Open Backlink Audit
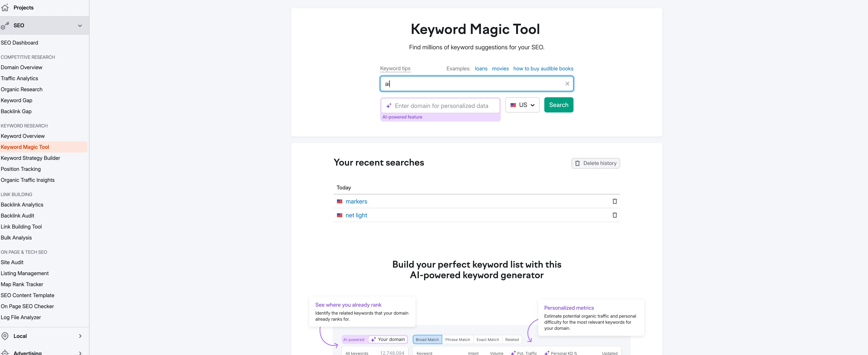Image resolution: width=868 pixels, height=355 pixels. (x=17, y=216)
